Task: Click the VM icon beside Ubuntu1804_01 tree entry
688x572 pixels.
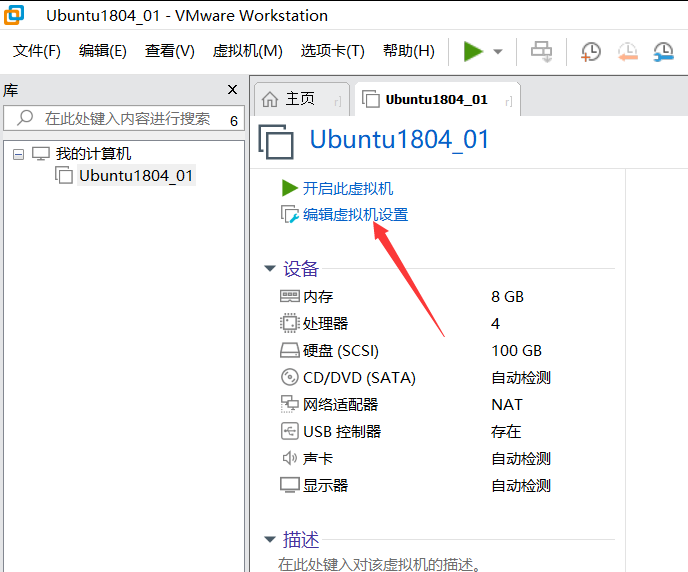Action: click(64, 175)
